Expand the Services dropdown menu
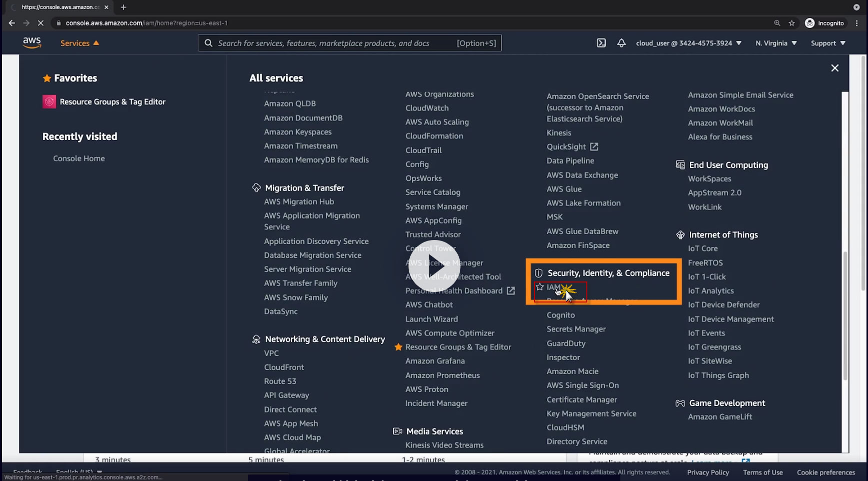This screenshot has width=868, height=481. 80,43
